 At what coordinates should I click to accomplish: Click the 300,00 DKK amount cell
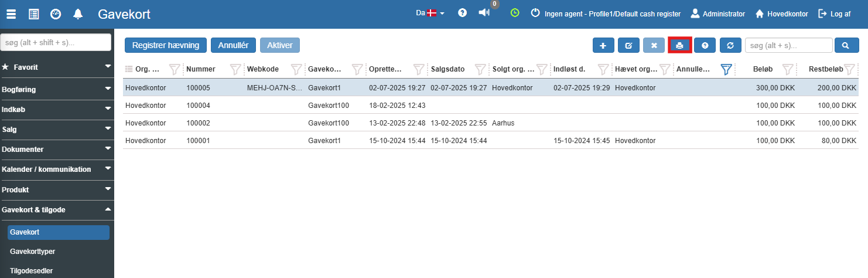tap(775, 88)
